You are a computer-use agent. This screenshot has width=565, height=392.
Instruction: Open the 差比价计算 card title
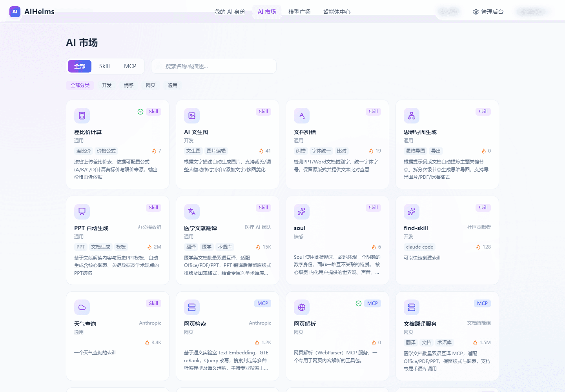[88, 132]
